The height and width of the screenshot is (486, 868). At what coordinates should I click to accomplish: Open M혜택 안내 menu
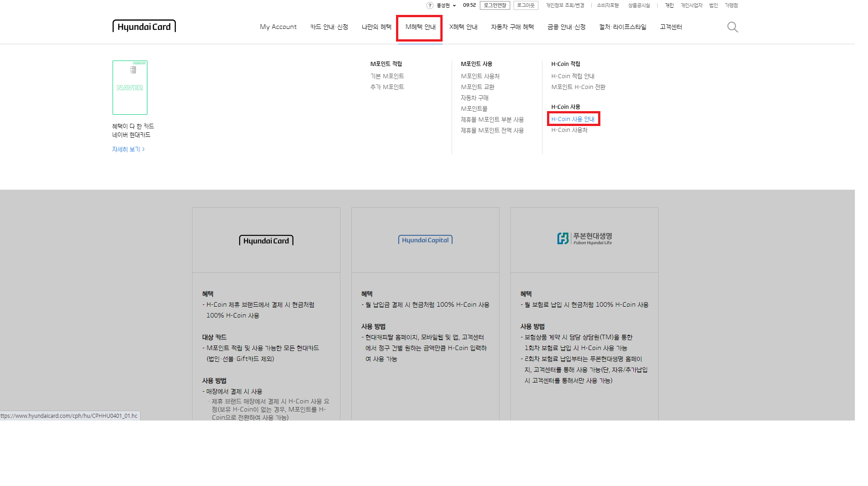tap(420, 27)
